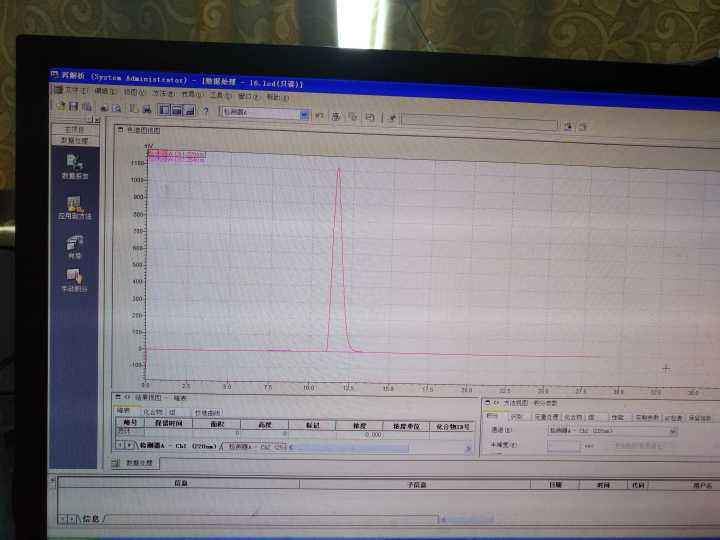Click the 应用到方法 sidebar icon
Viewport: 720px width, 540px height.
pos(75,208)
